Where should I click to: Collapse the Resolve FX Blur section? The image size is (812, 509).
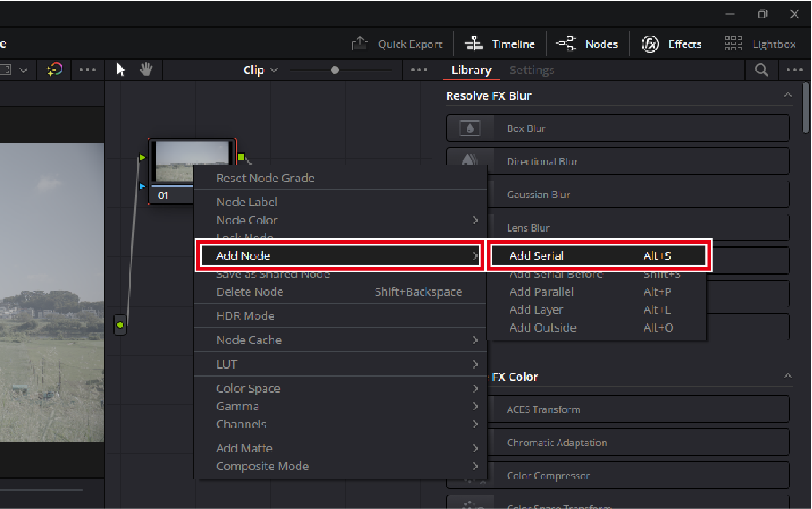(788, 95)
